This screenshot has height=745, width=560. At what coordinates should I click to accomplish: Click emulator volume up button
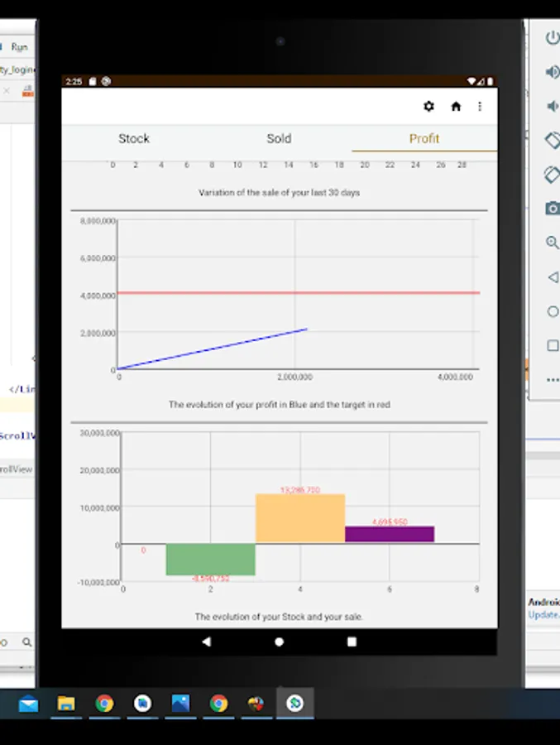point(553,72)
